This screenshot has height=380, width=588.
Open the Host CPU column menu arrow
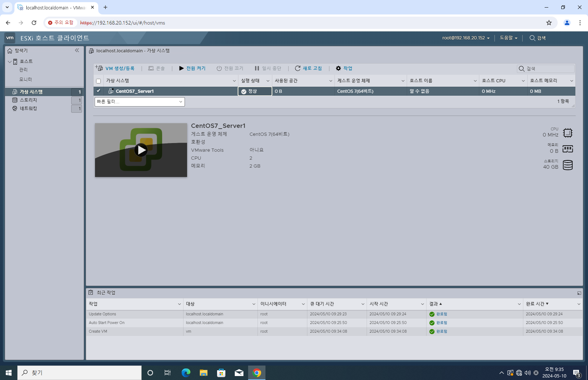coord(523,81)
